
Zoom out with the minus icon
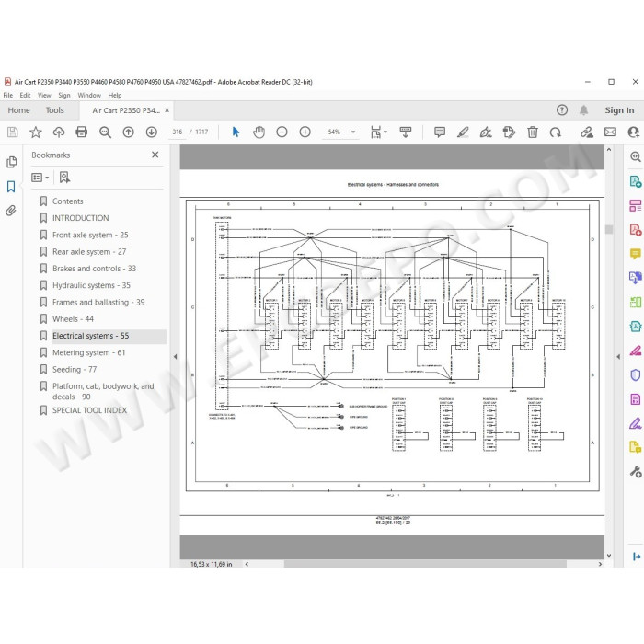pyautogui.click(x=282, y=132)
